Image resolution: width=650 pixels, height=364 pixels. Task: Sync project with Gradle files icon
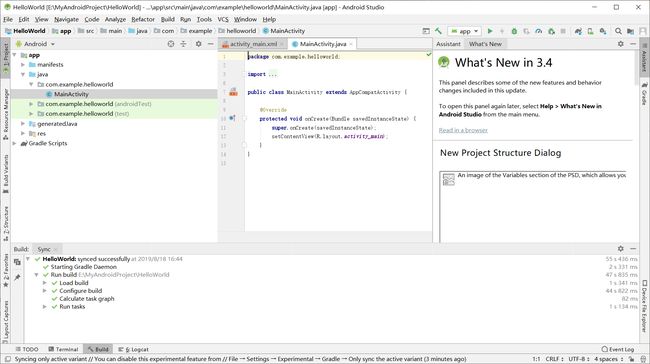[x=578, y=31]
